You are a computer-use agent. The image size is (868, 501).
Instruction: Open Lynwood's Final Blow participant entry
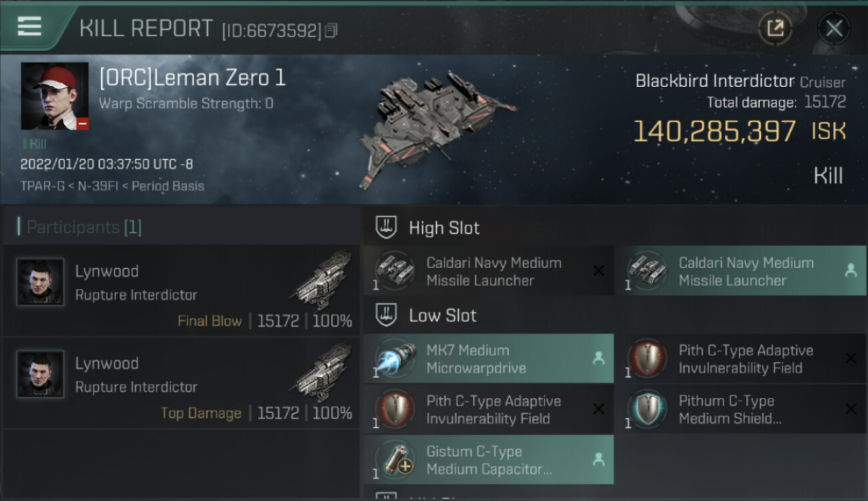[180, 291]
